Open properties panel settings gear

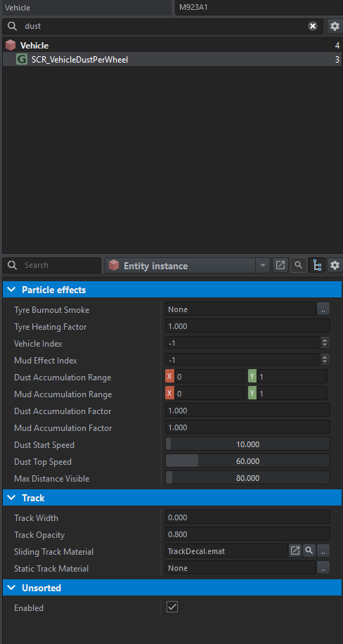pyautogui.click(x=335, y=265)
